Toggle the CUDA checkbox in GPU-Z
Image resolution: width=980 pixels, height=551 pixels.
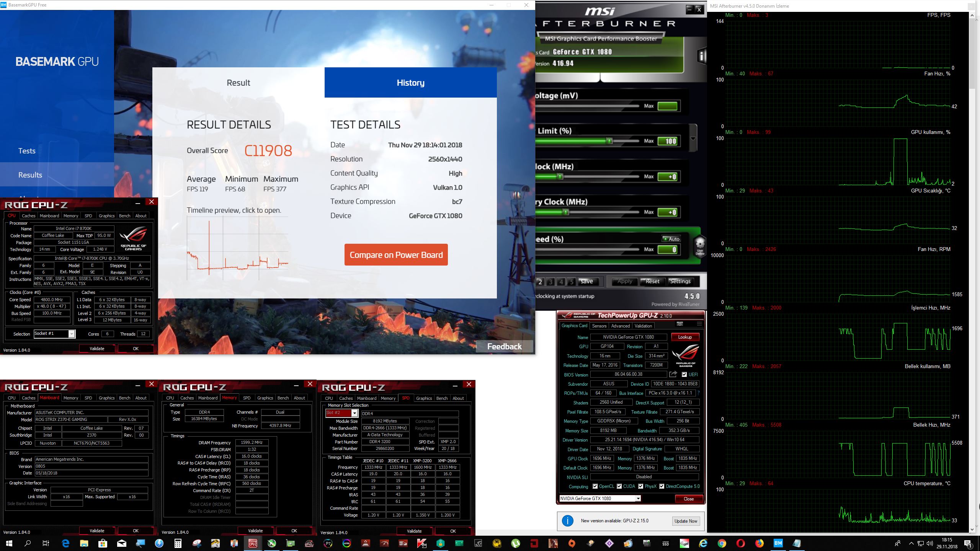pyautogui.click(x=619, y=486)
